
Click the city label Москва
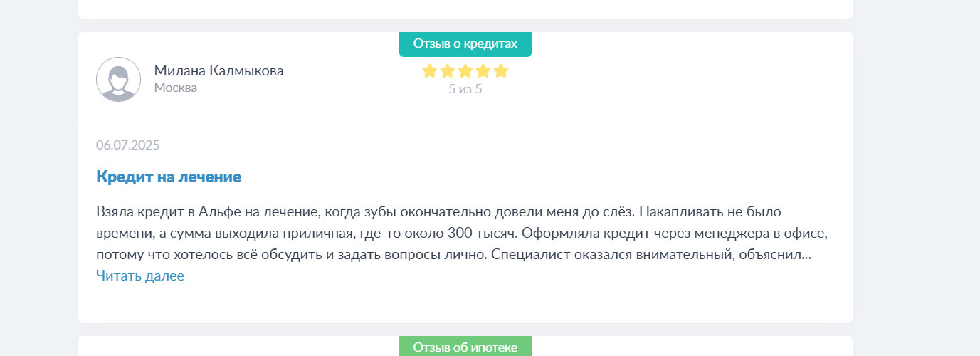176,88
